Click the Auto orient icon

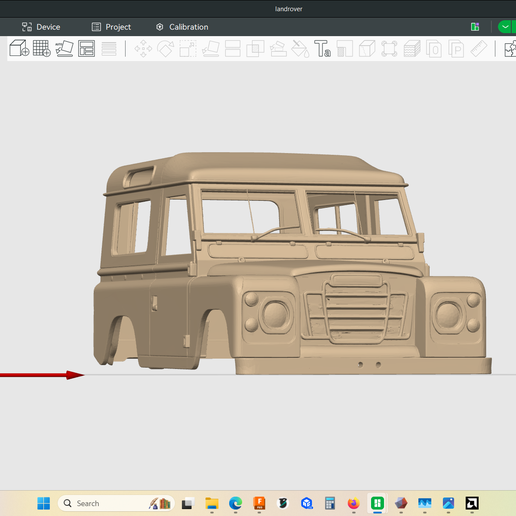coord(64,49)
